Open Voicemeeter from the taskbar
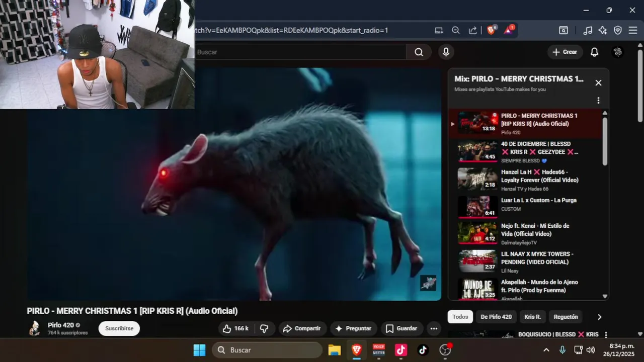The image size is (644, 362). 378,350
